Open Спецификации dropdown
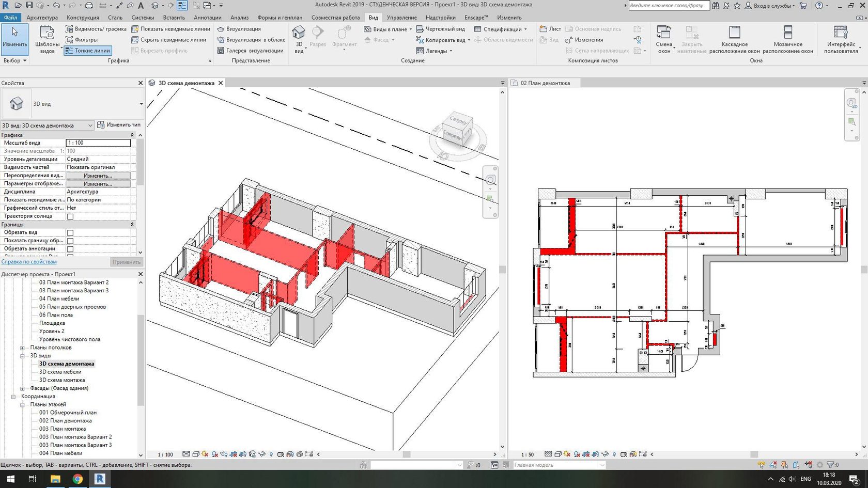 coord(500,29)
